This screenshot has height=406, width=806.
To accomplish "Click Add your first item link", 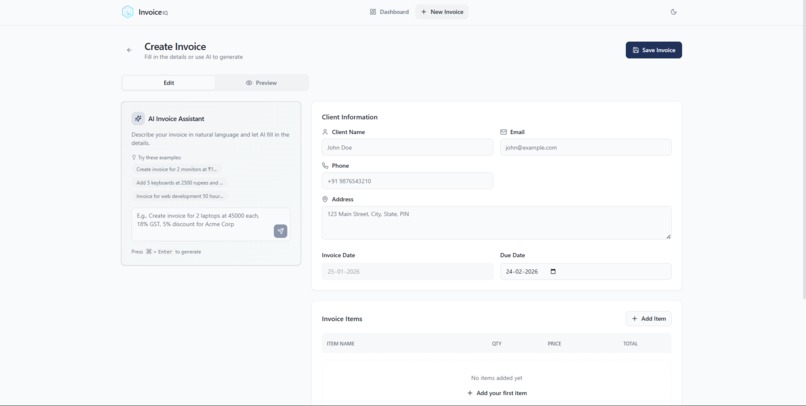I will tap(497, 393).
